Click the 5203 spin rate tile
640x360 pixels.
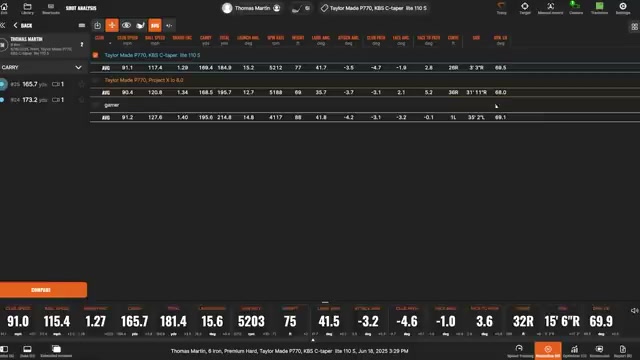pos(251,321)
